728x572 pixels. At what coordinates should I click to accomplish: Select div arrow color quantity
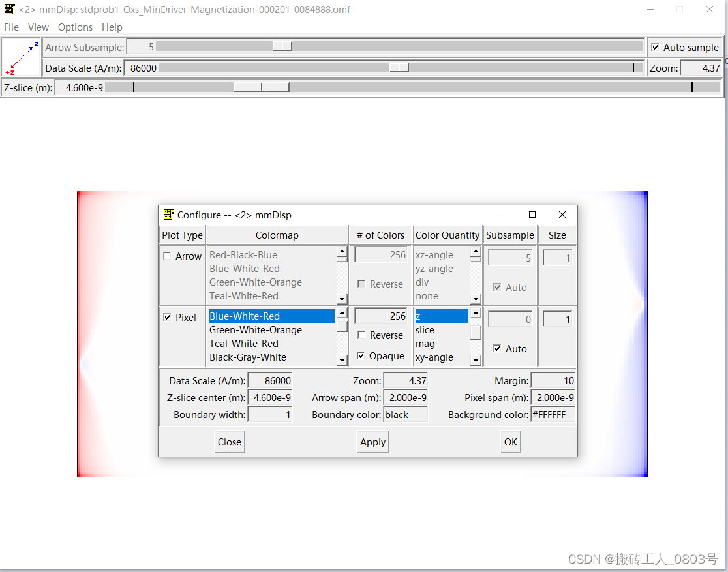(x=442, y=282)
